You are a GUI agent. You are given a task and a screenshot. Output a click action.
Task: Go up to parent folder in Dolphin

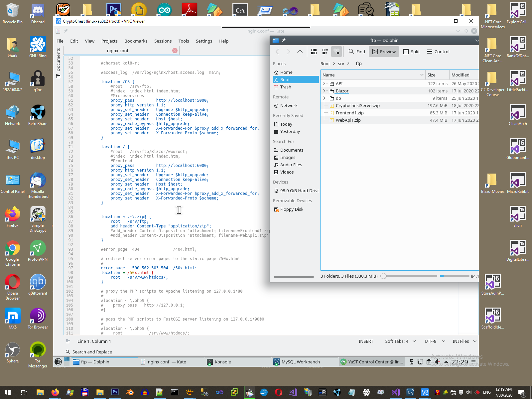tap(300, 52)
